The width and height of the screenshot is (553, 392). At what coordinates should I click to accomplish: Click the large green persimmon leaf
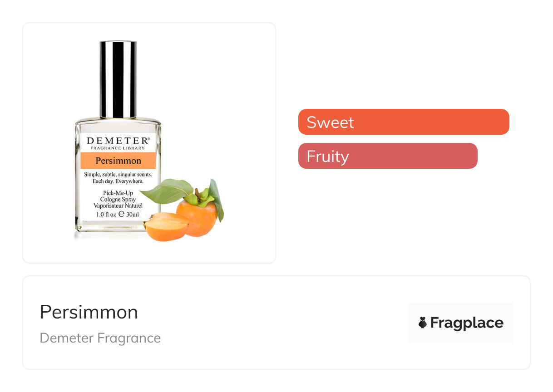166,191
